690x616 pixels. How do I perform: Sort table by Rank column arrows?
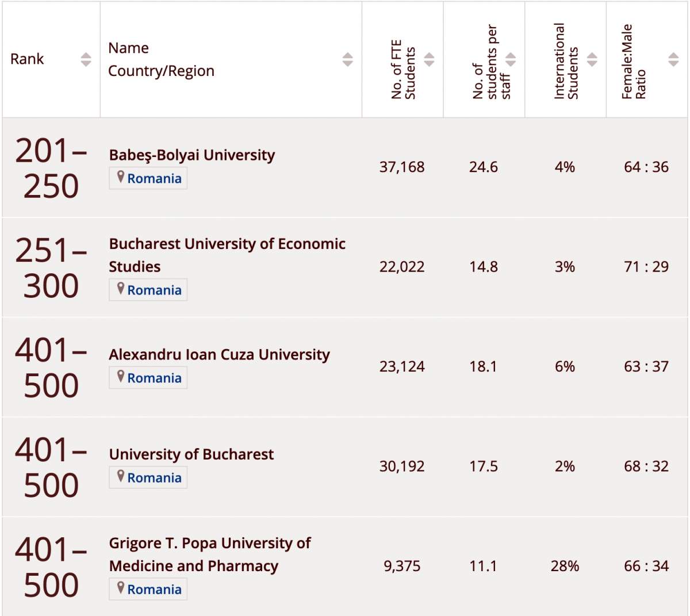86,59
